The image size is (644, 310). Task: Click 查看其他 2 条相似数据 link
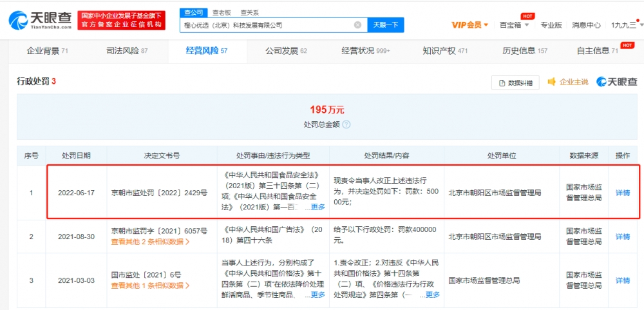coord(151,242)
